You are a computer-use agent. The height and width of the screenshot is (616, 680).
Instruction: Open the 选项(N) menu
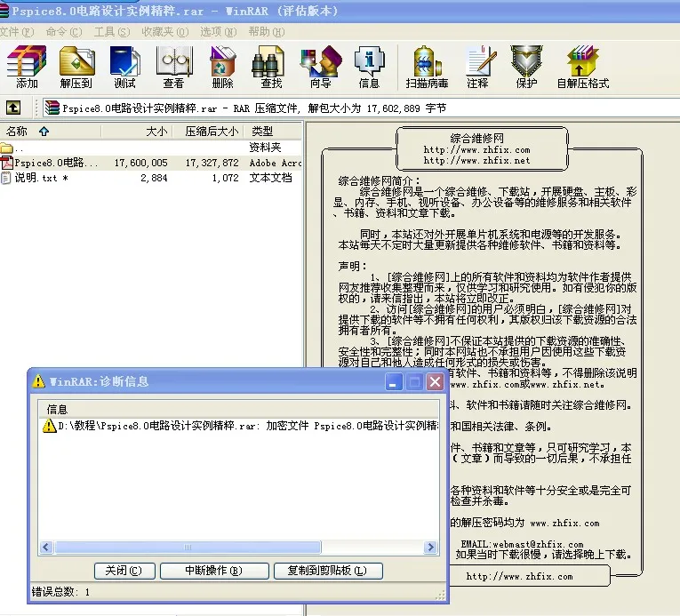[x=218, y=32]
